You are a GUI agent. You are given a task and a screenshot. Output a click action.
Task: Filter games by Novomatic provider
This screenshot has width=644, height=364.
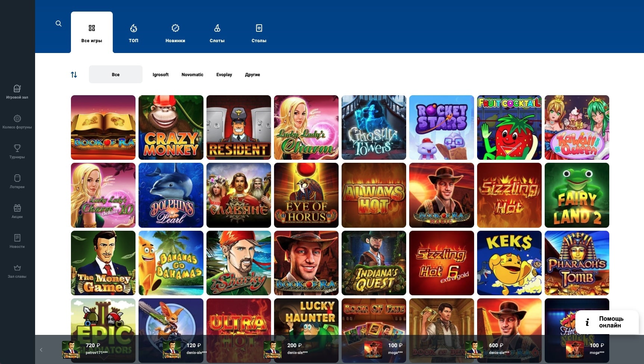point(192,75)
